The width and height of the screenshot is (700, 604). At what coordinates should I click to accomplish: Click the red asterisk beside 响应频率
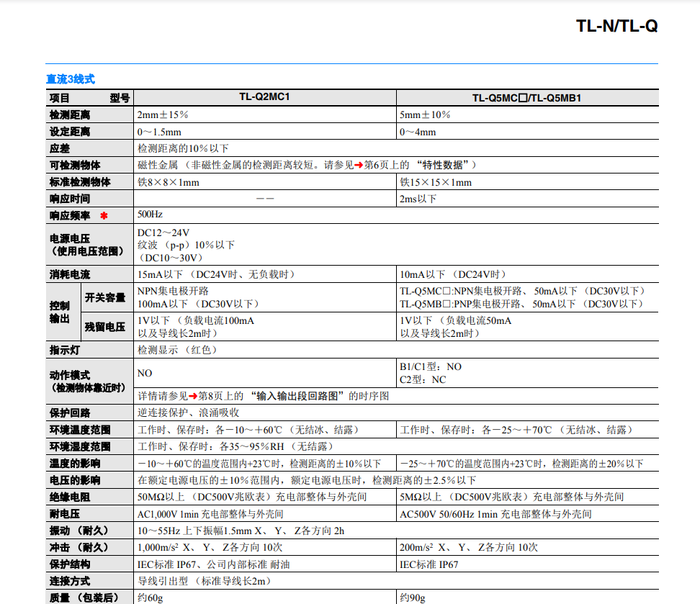[104, 215]
